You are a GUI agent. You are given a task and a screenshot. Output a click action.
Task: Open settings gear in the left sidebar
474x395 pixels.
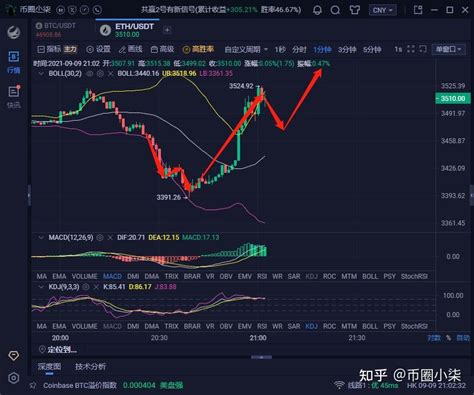pyautogui.click(x=14, y=378)
